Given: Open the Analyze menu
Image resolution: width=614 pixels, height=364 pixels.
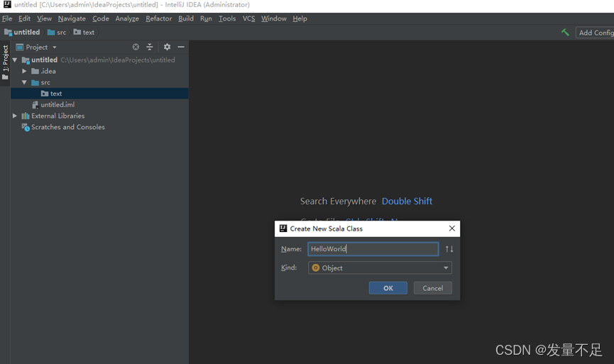Looking at the screenshot, I should (x=127, y=18).
